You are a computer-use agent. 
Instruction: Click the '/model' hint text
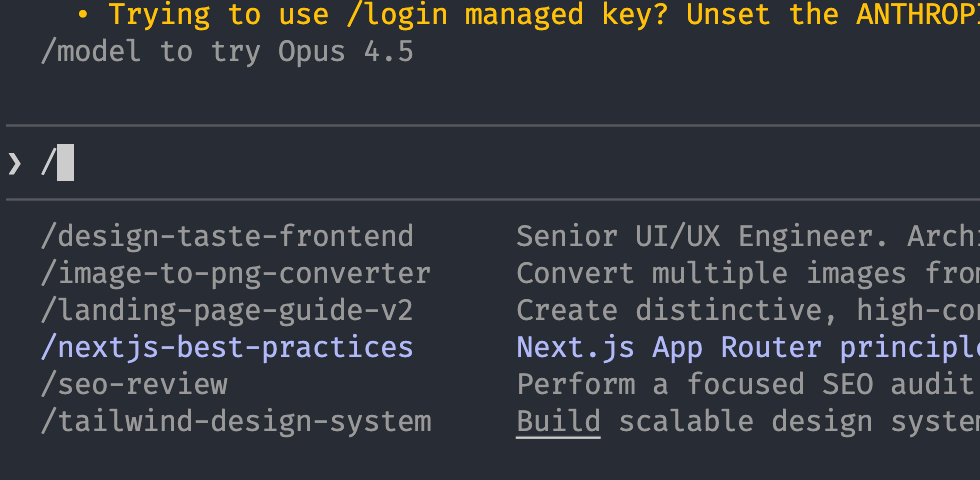pyautogui.click(x=91, y=52)
